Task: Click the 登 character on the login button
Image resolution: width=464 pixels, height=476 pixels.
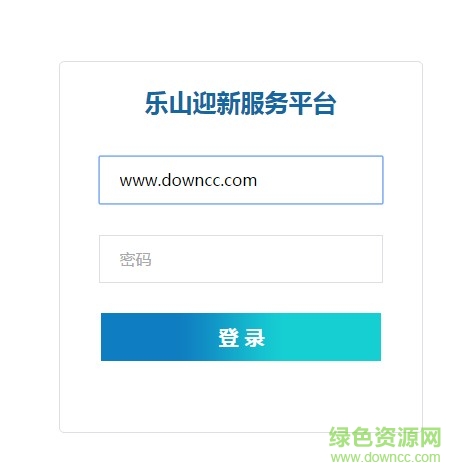Action: [229, 338]
